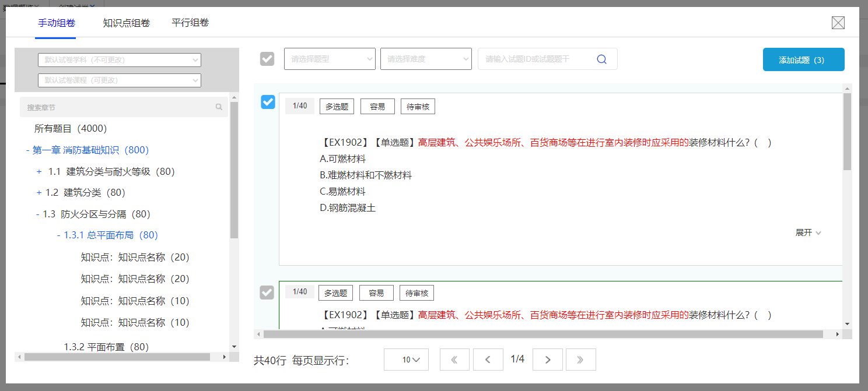Image resolution: width=868 pixels, height=391 pixels.
Task: Click the 共40行 row count text
Action: click(x=270, y=360)
